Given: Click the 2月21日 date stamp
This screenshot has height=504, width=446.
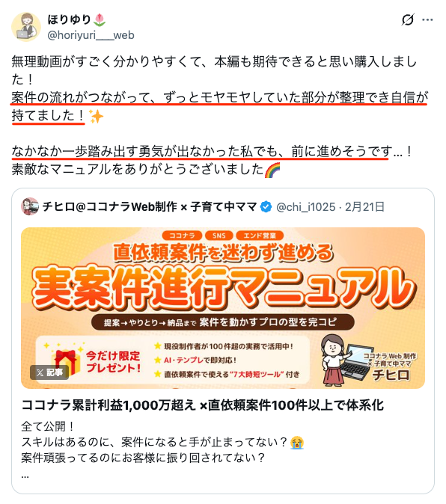Looking at the screenshot, I should pyautogui.click(x=364, y=206).
